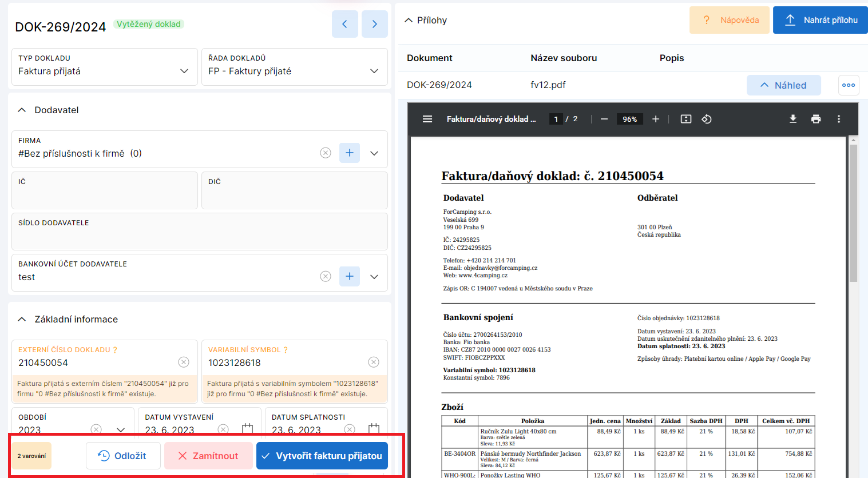Screen dimensions: 868x478
Task: Click the Sídlo dodavatele field
Action: click(x=200, y=232)
